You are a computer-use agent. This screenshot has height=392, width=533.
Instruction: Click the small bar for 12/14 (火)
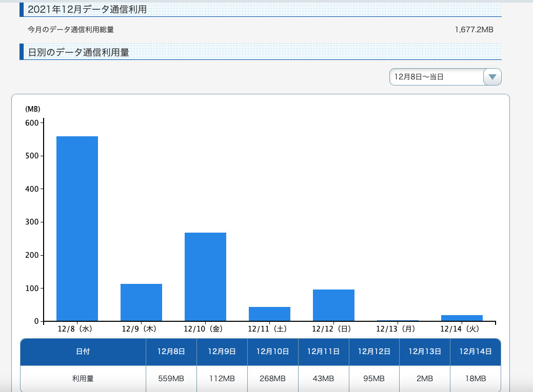click(x=462, y=318)
